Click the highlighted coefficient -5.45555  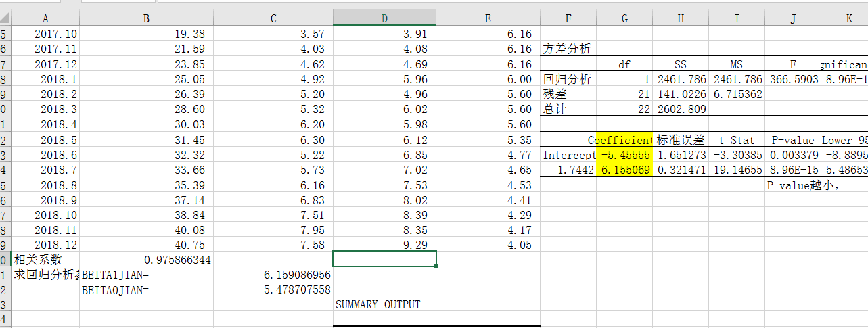click(x=624, y=155)
